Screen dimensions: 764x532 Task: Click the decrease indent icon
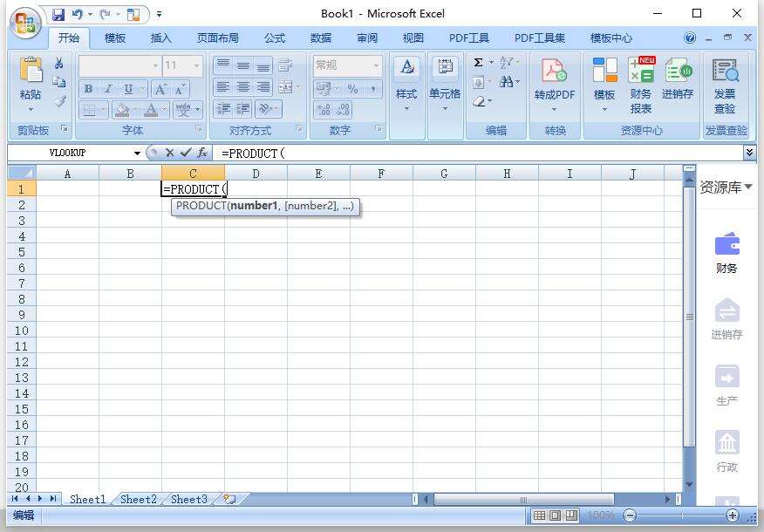[223, 109]
